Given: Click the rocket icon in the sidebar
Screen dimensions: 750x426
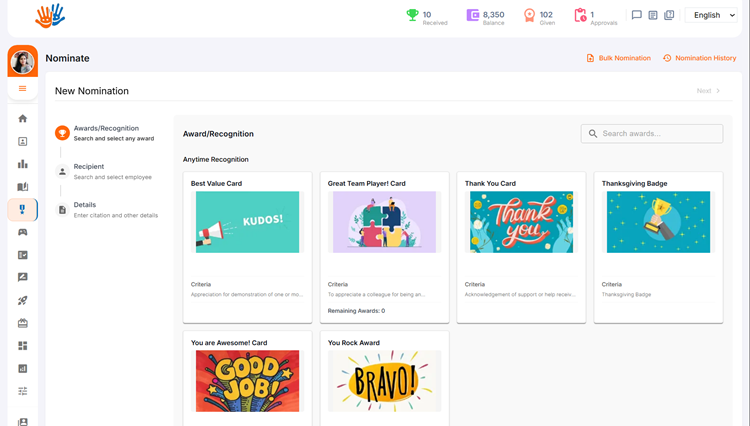Looking at the screenshot, I should click(x=23, y=300).
